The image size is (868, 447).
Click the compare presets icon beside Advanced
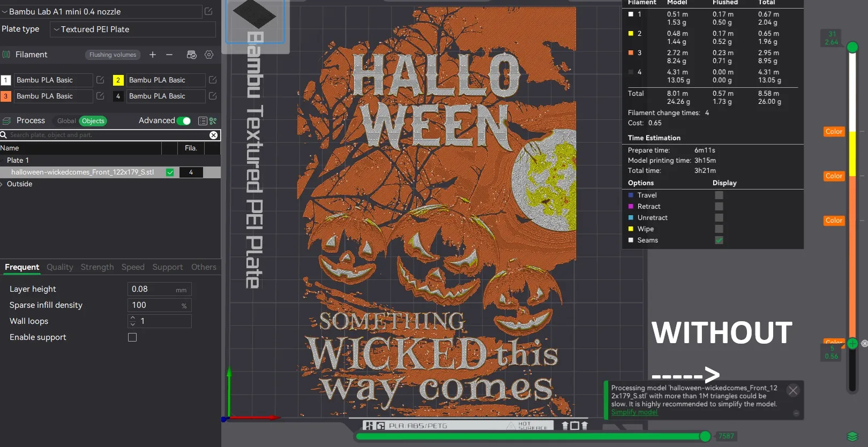pos(213,121)
